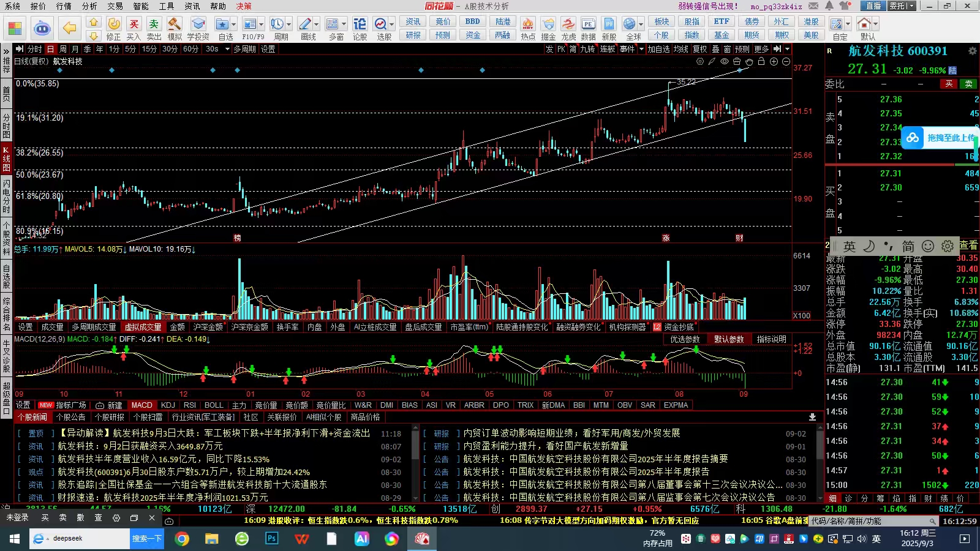Switch to the BOLL indicator tab
980x551 pixels.
(x=214, y=405)
